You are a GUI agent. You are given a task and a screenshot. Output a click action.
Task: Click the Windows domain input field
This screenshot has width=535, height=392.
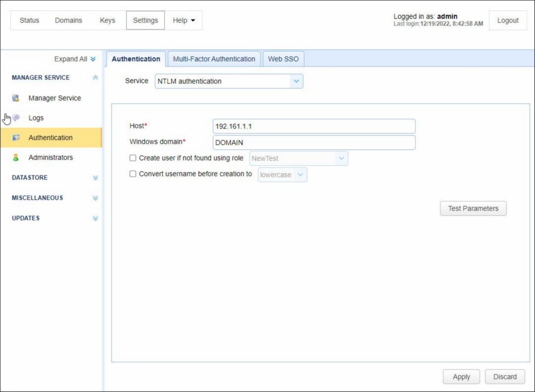tap(314, 143)
